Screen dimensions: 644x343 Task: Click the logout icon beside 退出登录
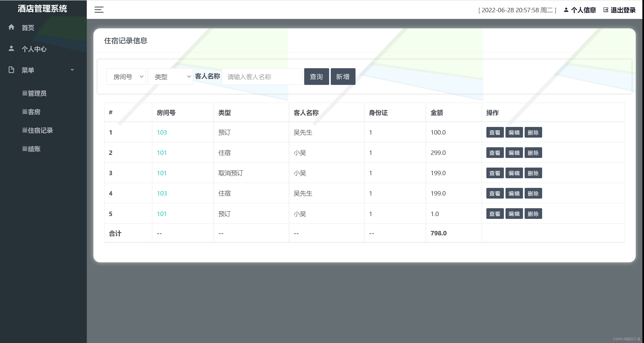[606, 10]
